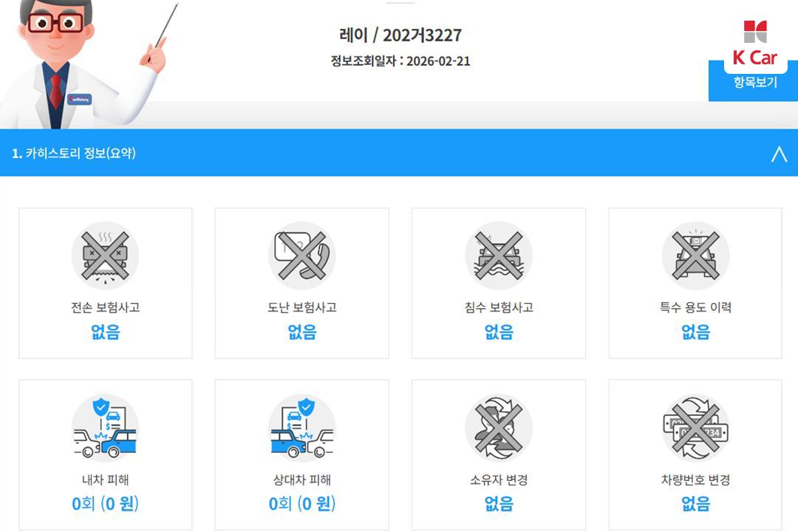Click the 정보조회일자 2026-02-21 date text
The image size is (798, 532).
pos(400,61)
